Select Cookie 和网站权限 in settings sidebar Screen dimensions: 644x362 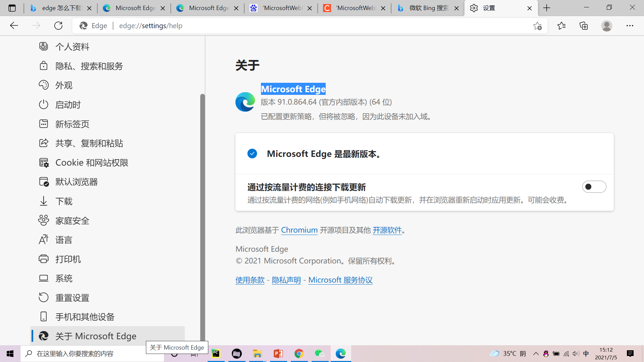point(92,163)
